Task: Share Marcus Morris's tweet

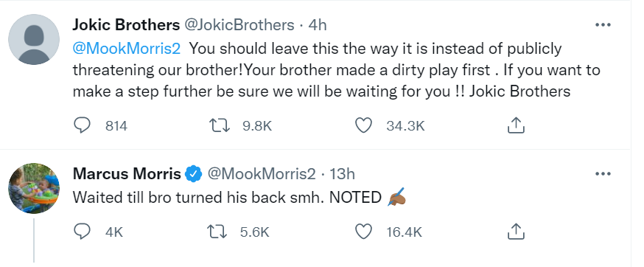Action: pyautogui.click(x=517, y=232)
